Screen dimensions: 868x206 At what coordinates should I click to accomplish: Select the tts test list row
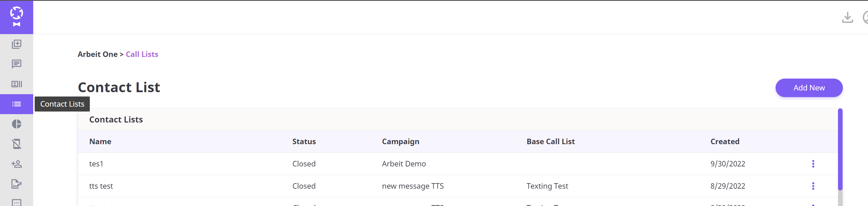tap(458, 186)
